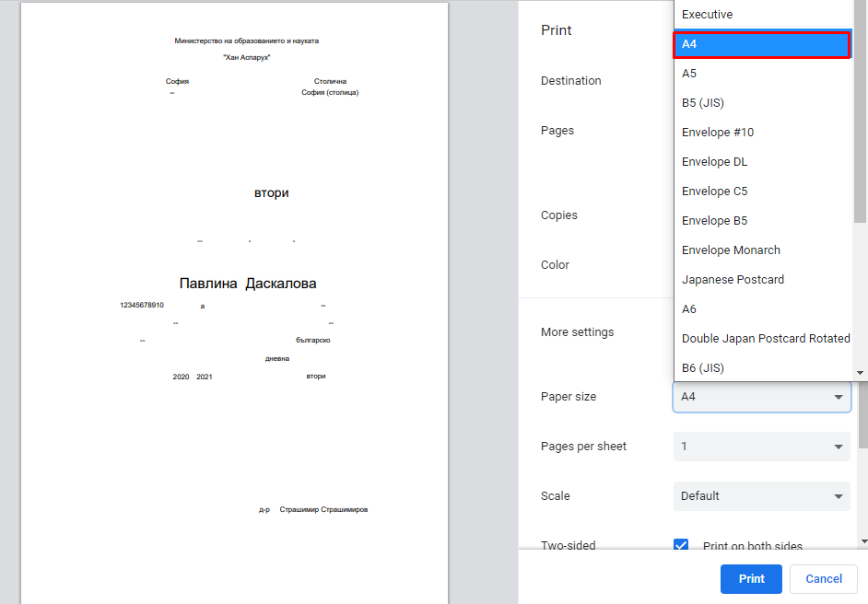The height and width of the screenshot is (604, 868).
Task: Pick Double Japan Postcard Rotated
Action: click(x=765, y=339)
